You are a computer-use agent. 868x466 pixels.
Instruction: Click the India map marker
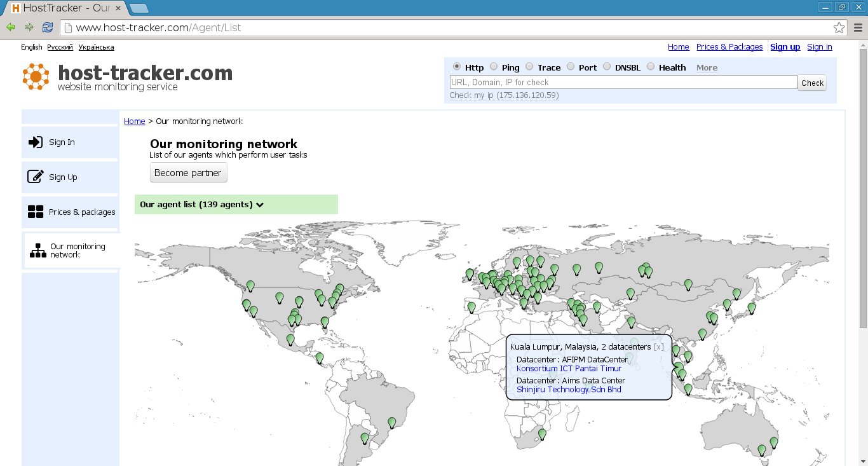(x=631, y=323)
